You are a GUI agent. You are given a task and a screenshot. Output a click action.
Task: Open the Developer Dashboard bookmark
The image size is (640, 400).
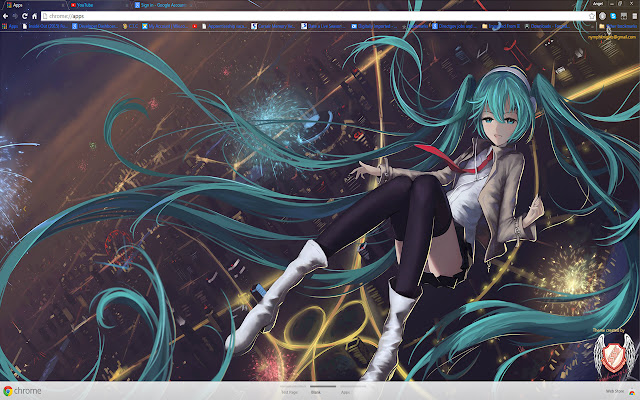pyautogui.click(x=95, y=26)
